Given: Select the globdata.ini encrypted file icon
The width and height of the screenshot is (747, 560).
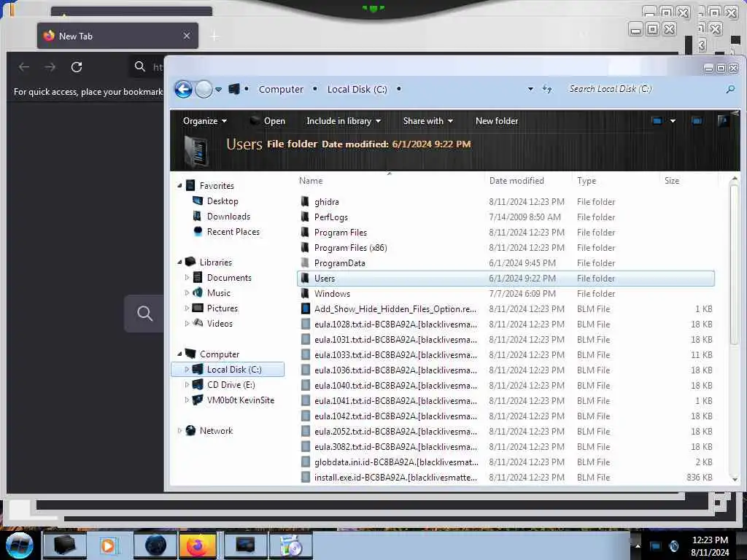Looking at the screenshot, I should click(306, 462).
